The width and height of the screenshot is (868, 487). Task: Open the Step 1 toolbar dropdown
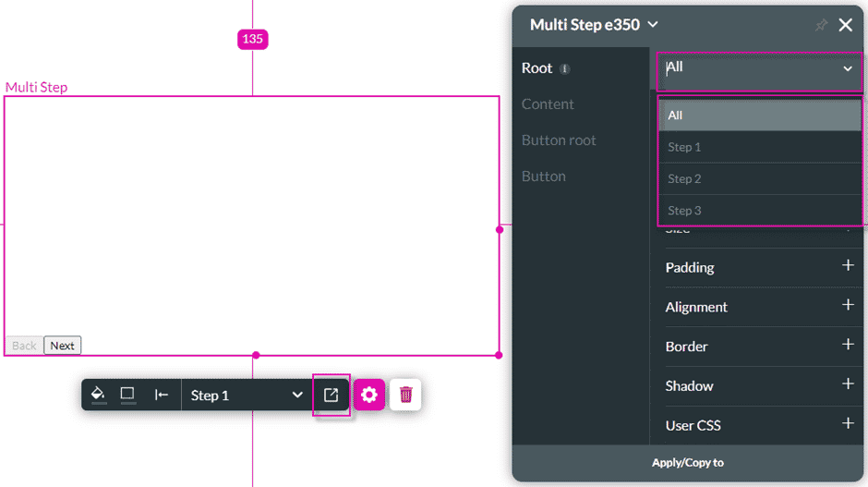[247, 395]
